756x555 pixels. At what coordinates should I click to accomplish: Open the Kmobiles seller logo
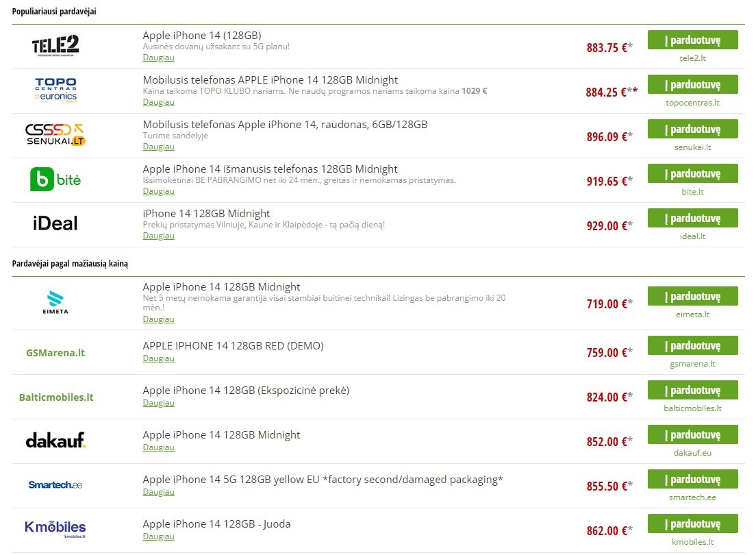pyautogui.click(x=55, y=529)
